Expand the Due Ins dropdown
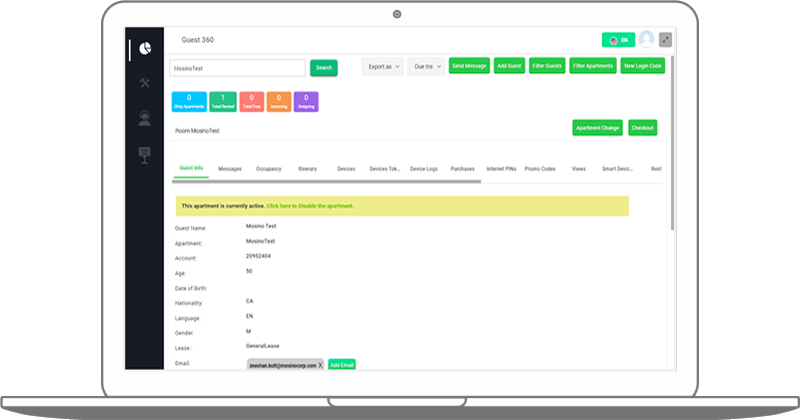 (x=425, y=67)
